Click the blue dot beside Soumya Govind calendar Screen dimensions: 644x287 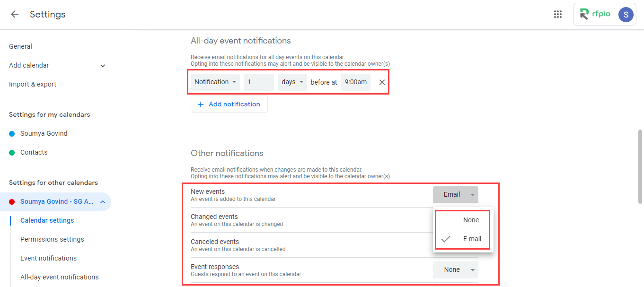pyautogui.click(x=12, y=134)
